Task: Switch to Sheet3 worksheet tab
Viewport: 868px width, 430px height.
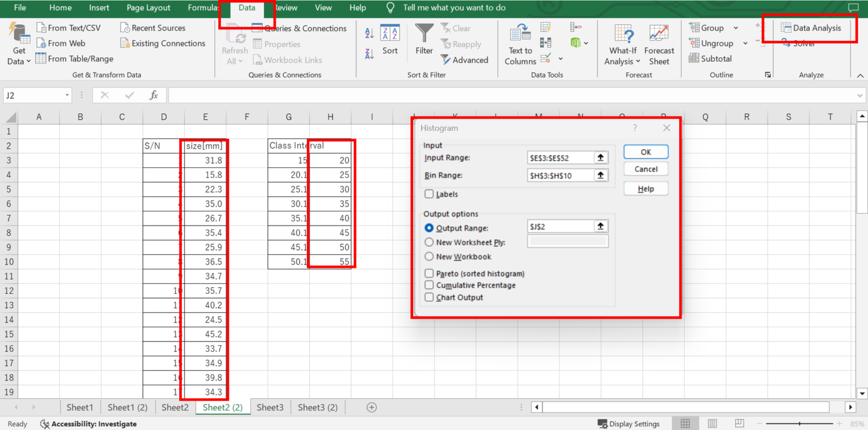Action: 270,407
